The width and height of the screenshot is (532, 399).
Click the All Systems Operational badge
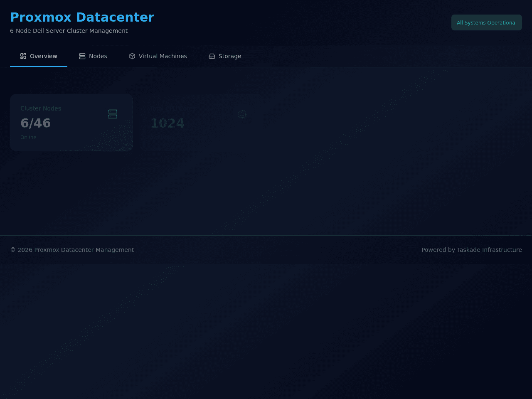pyautogui.click(x=487, y=23)
